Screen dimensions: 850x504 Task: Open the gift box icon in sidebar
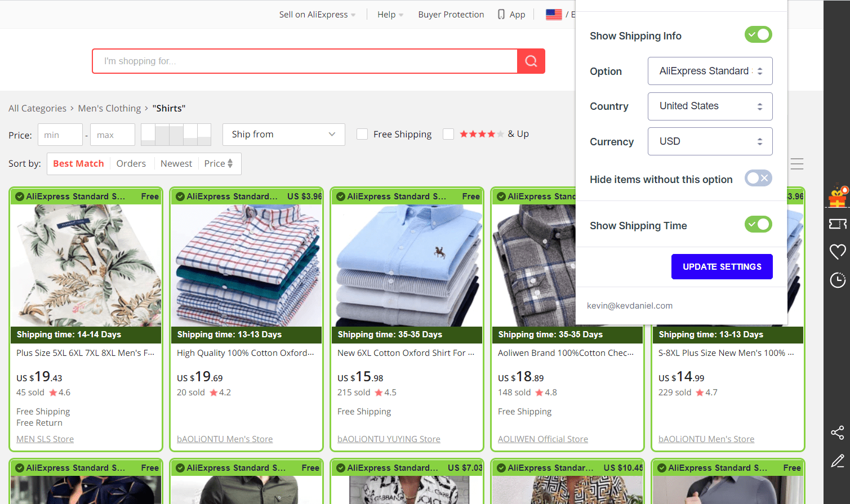(838, 197)
